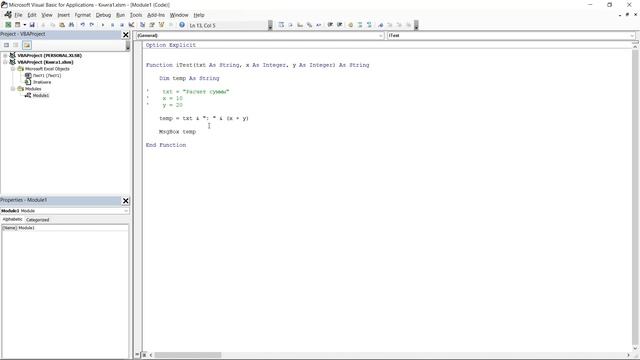Click Procedure View button at bottom of code window
This screenshot has width=640, height=360.
[138, 355]
